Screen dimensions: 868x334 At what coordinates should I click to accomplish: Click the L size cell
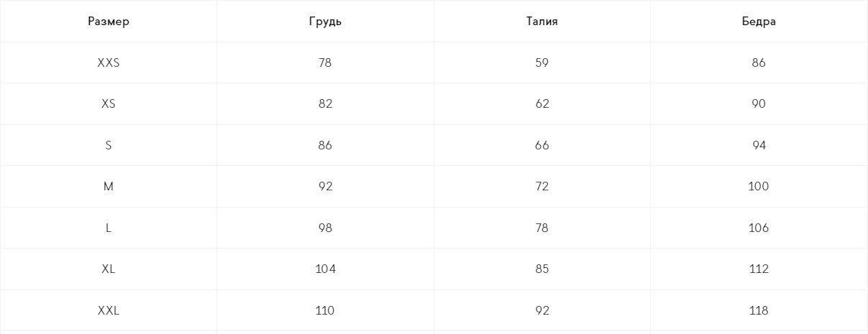click(109, 228)
